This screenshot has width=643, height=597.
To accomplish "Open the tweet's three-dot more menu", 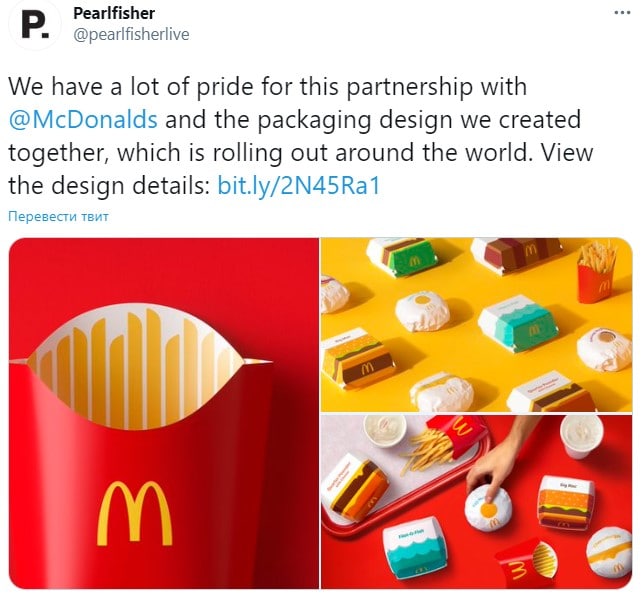I will [x=622, y=13].
